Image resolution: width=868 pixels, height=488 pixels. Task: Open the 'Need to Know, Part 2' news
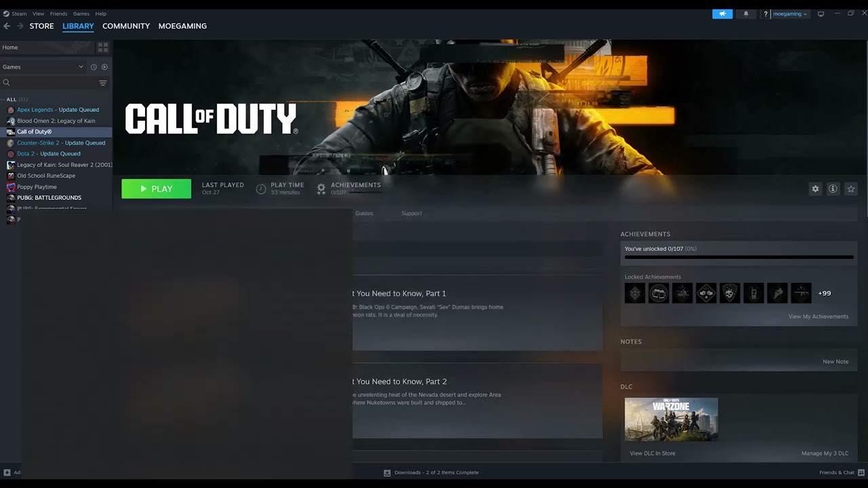[399, 382]
